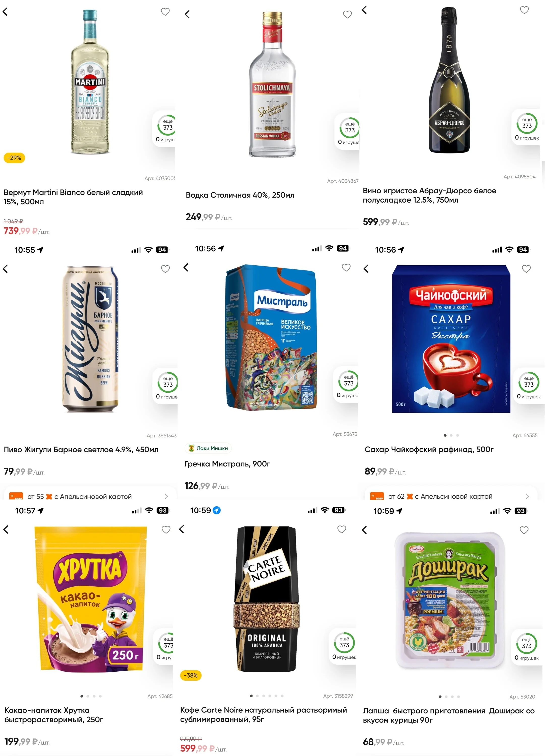548x756 pixels.
Task: Favorite the Stolichnaya vodka with heart icon
Action: click(347, 14)
